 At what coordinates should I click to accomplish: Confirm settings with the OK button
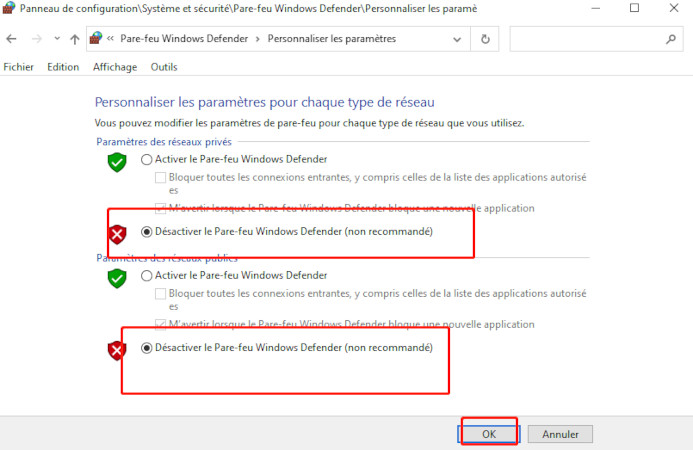[489, 434]
